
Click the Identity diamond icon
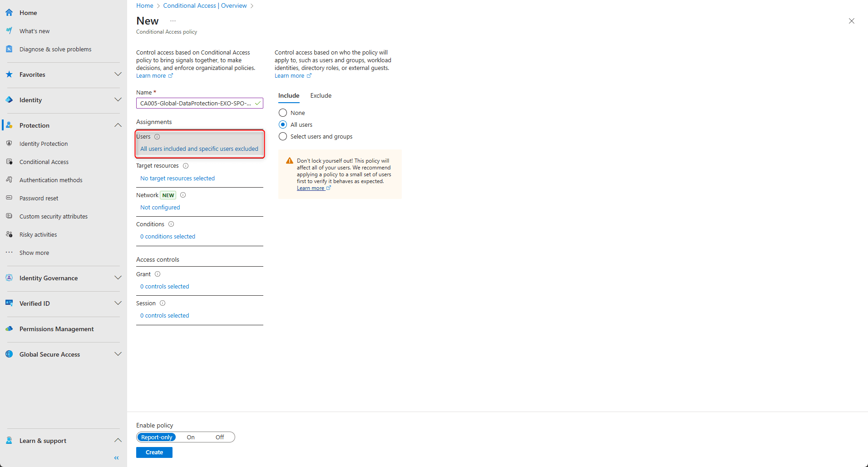tap(9, 100)
